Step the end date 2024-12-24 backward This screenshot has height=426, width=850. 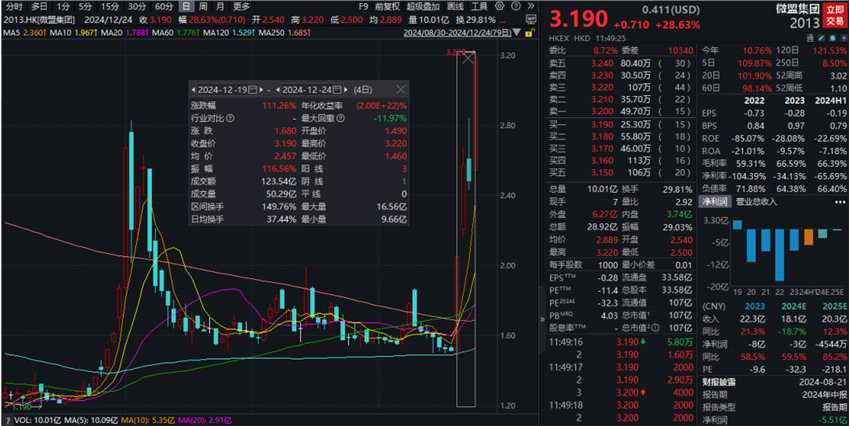(x=278, y=89)
